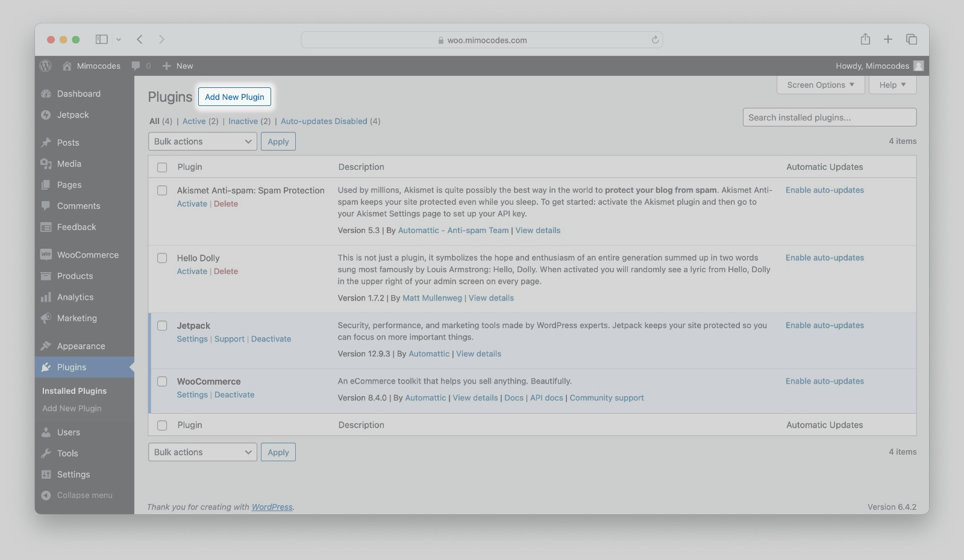Open Appearance in the sidebar menu

(81, 346)
